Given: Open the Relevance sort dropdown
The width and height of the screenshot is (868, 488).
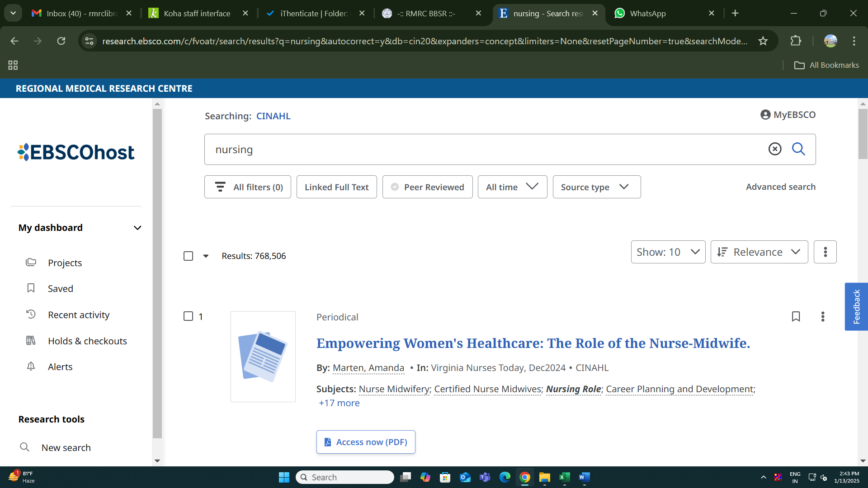Looking at the screenshot, I should tap(759, 252).
